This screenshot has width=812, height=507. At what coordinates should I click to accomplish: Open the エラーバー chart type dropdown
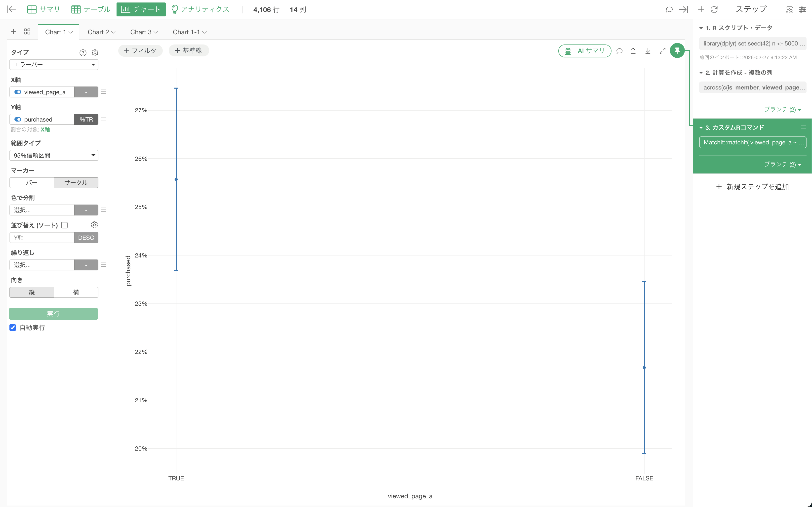coord(54,64)
